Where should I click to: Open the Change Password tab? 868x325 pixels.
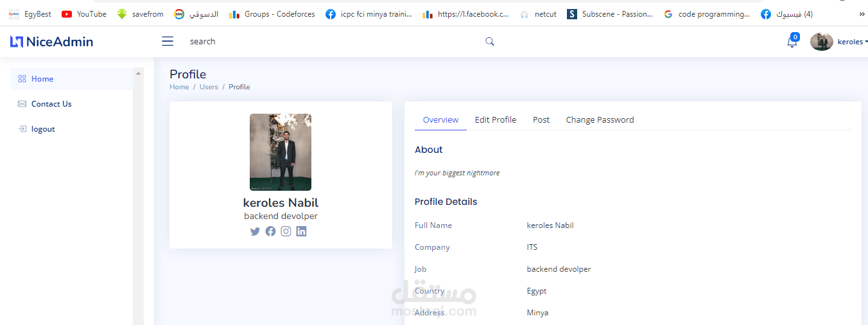[x=600, y=120]
